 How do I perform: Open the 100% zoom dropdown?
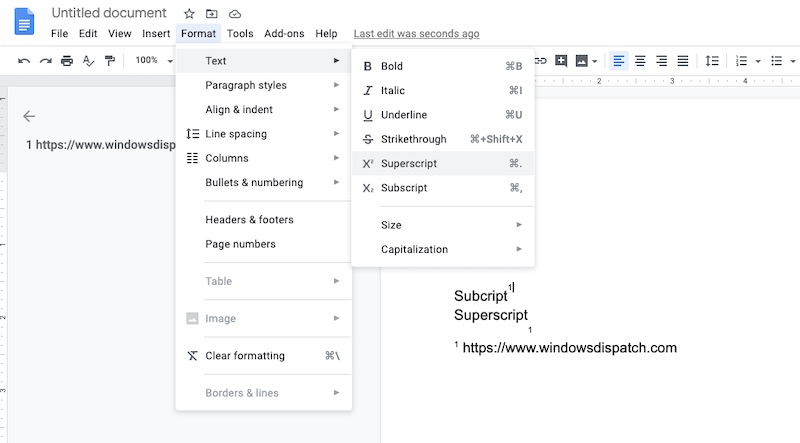pyautogui.click(x=153, y=61)
